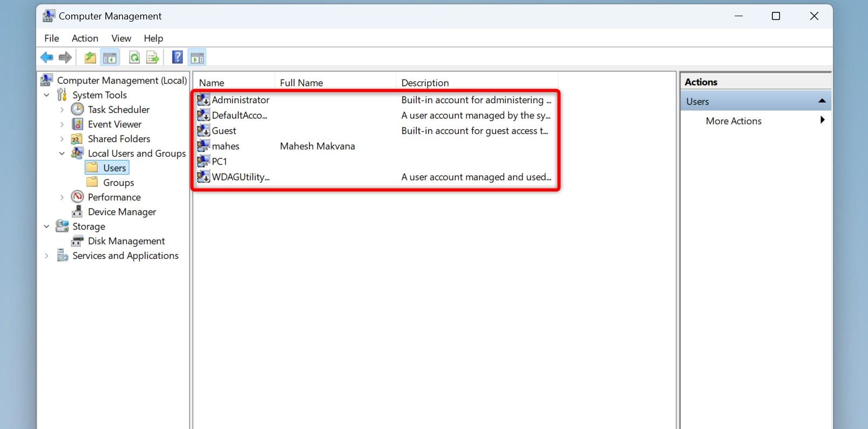Click the WDAGUtility user account icon
This screenshot has height=429, width=868.
click(204, 177)
